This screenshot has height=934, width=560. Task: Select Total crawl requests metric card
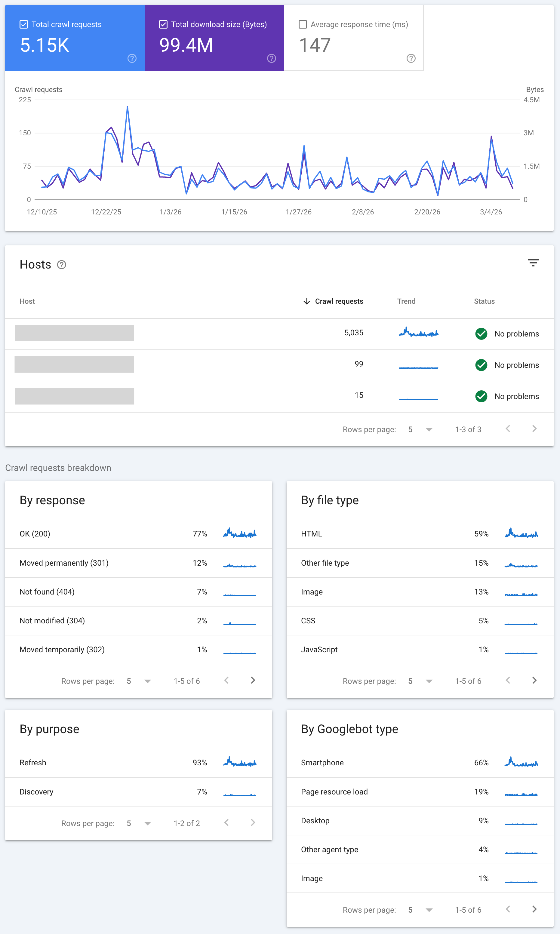coord(75,38)
